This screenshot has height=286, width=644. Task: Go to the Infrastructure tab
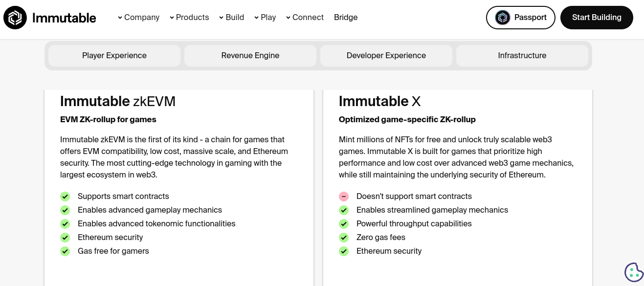[x=522, y=56]
